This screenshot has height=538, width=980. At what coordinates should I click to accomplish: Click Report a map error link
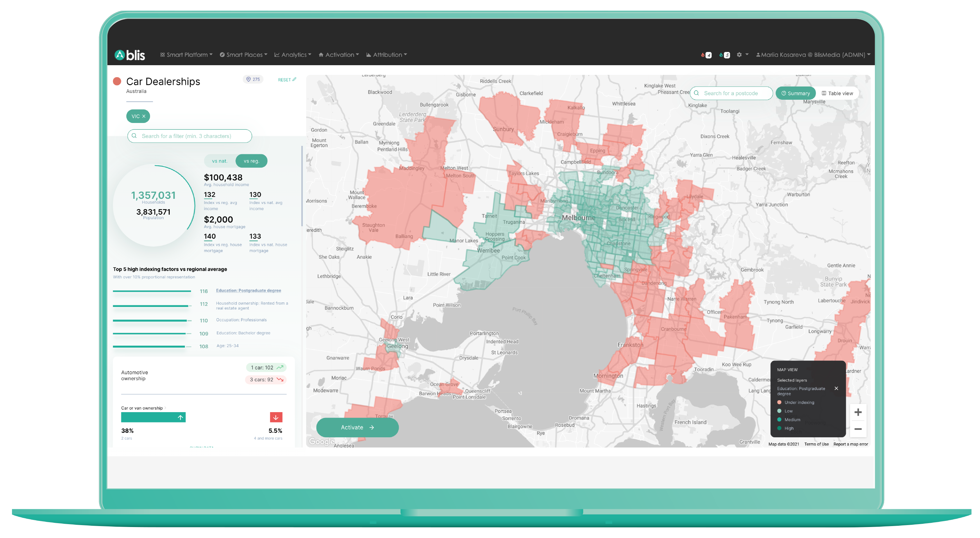(x=851, y=444)
